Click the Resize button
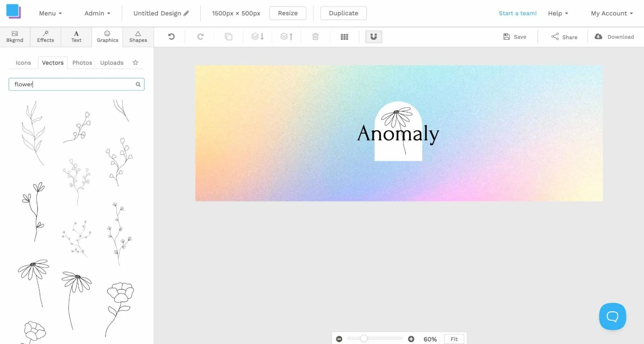The image size is (644, 344). pyautogui.click(x=288, y=13)
